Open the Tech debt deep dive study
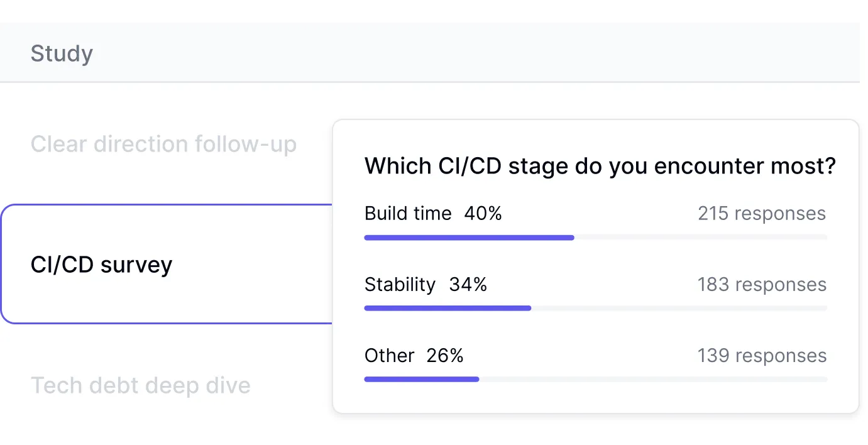This screenshot has height=445, width=868. [x=141, y=385]
